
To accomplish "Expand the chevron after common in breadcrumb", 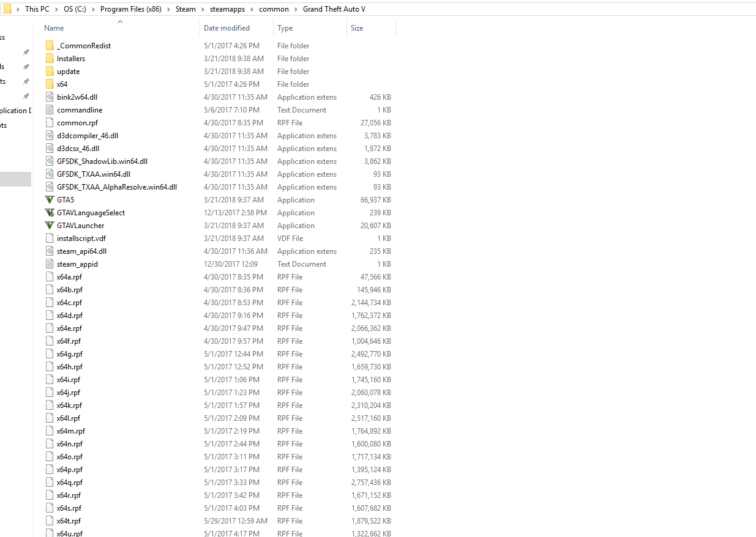I will click(x=296, y=9).
